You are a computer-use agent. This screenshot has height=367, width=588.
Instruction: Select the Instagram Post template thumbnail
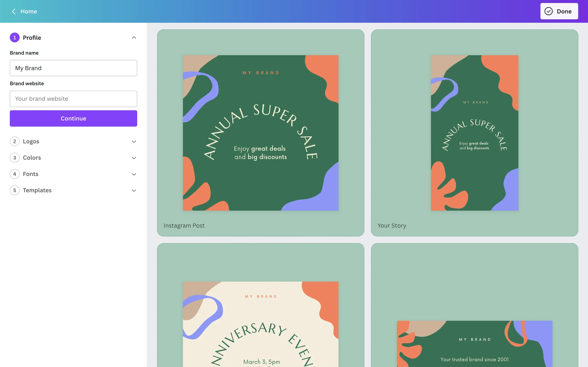pos(260,133)
